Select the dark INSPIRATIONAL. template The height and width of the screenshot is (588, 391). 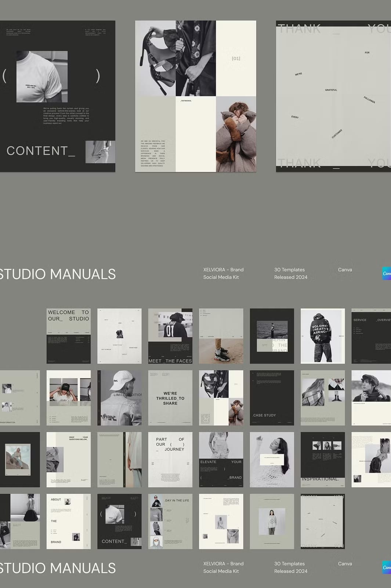[x=323, y=460]
